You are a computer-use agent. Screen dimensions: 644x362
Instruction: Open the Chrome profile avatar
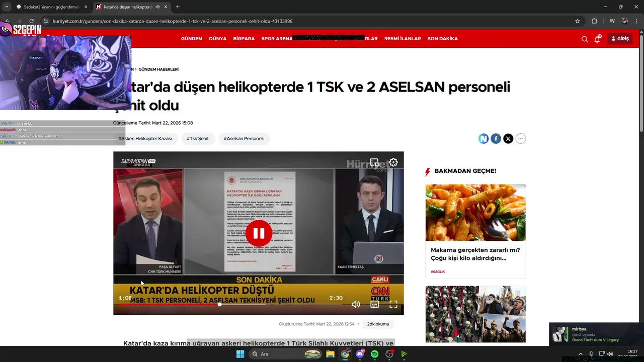point(625,21)
